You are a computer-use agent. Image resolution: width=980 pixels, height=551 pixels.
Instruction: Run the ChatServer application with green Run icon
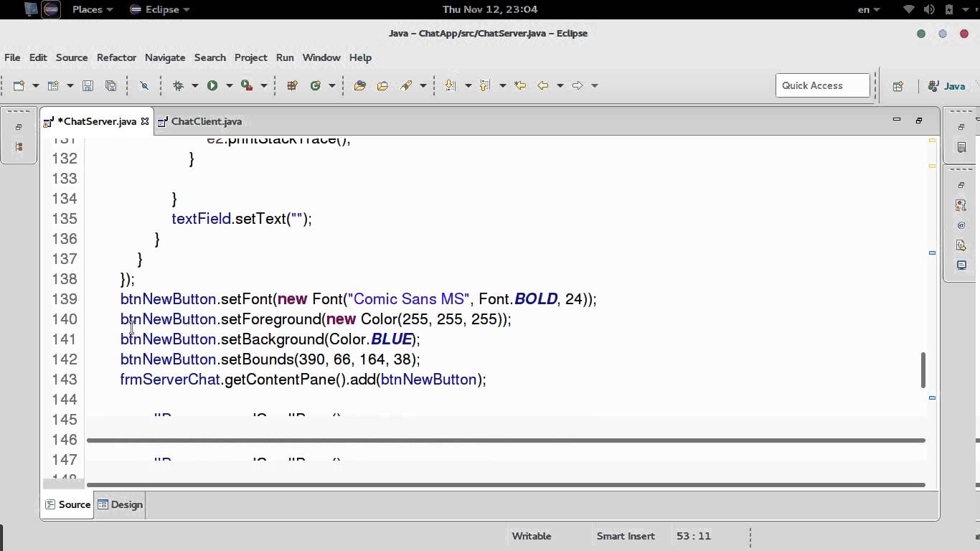pos(212,85)
